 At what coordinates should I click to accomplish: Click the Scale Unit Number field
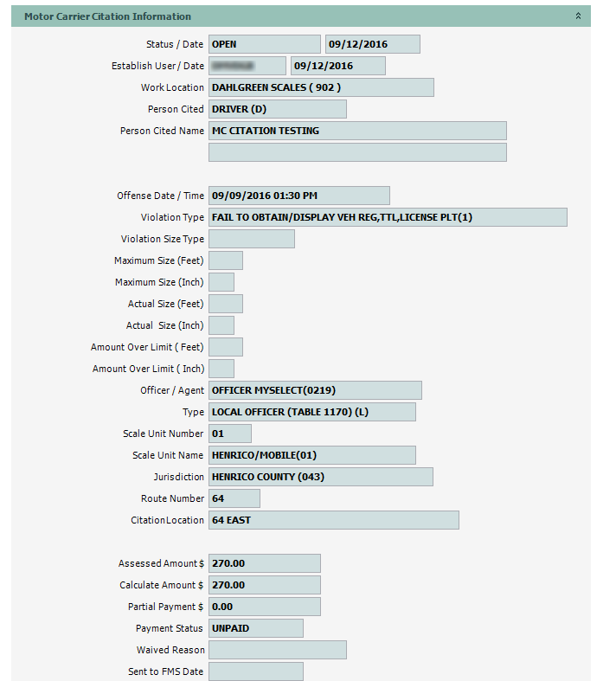[x=229, y=434]
